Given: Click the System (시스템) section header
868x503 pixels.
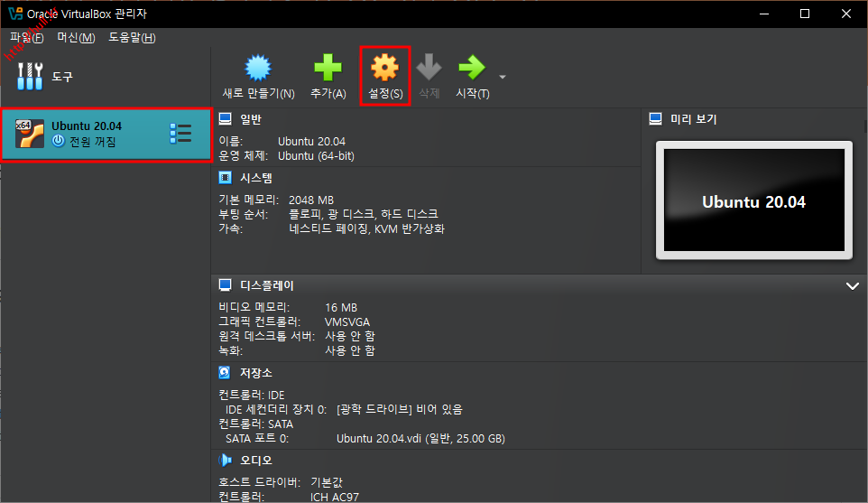Looking at the screenshot, I should (x=256, y=178).
